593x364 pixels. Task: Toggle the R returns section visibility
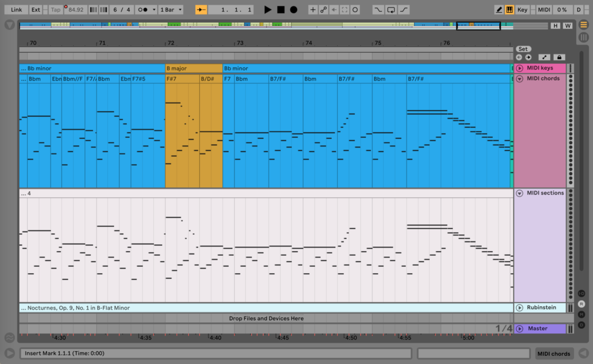581,304
